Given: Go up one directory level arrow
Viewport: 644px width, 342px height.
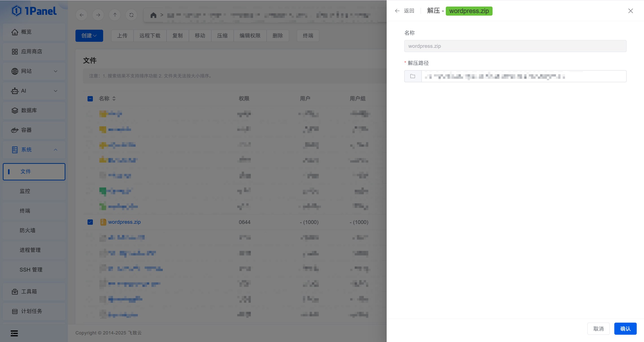Looking at the screenshot, I should pos(115,15).
